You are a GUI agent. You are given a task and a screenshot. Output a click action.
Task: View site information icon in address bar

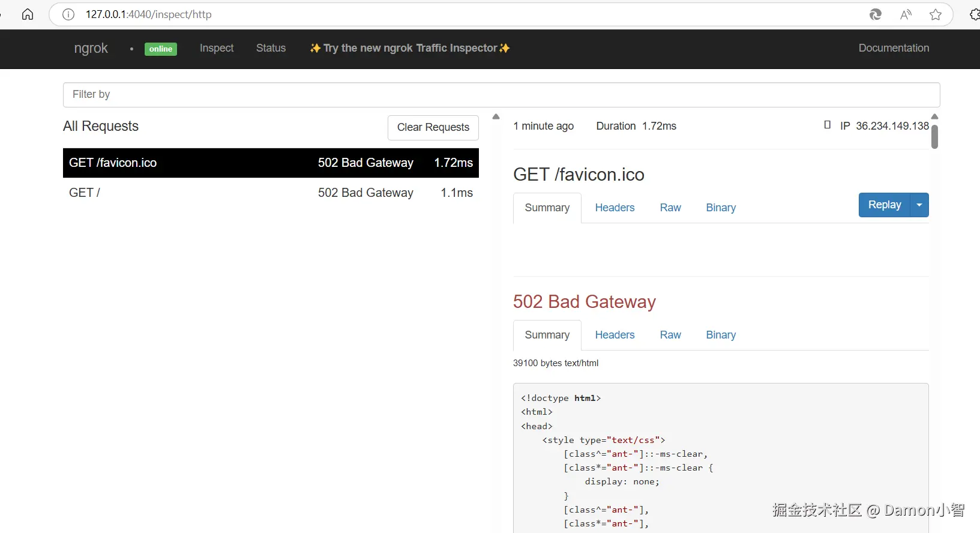pos(68,14)
